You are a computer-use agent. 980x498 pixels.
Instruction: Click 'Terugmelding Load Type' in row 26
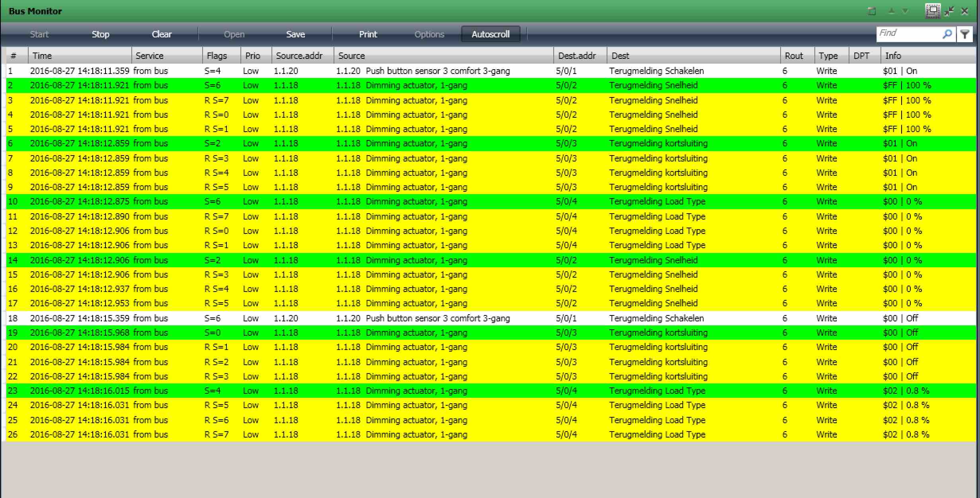coord(657,434)
